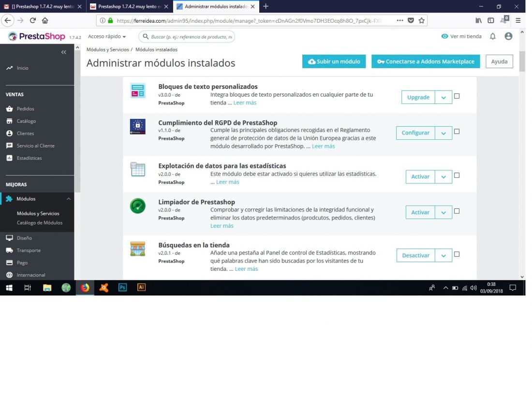This screenshot has height=399, width=532.
Task: Open page actions three-dots menu
Action: [400, 20]
